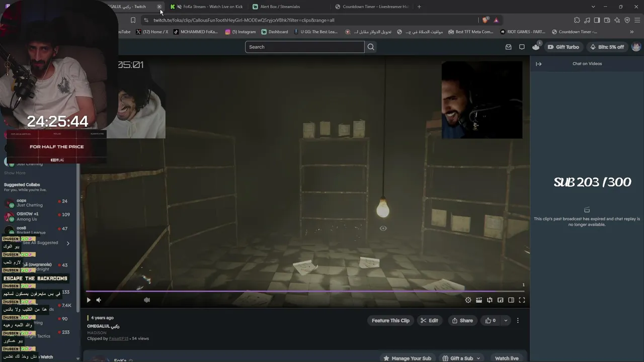Screen dimensions: 644x362
Task: Open the site settings icon beside the URL
Action: (x=146, y=20)
